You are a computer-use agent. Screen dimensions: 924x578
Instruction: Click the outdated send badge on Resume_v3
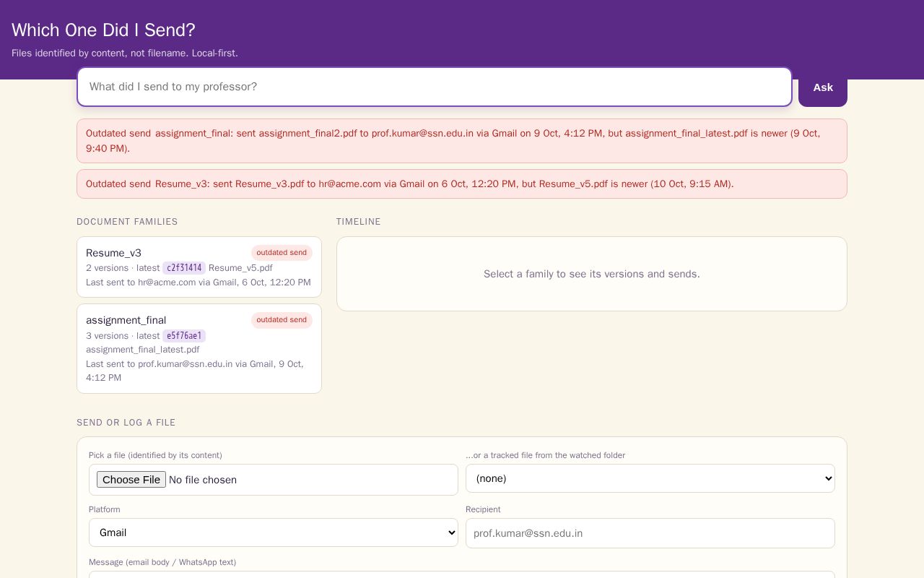click(282, 253)
